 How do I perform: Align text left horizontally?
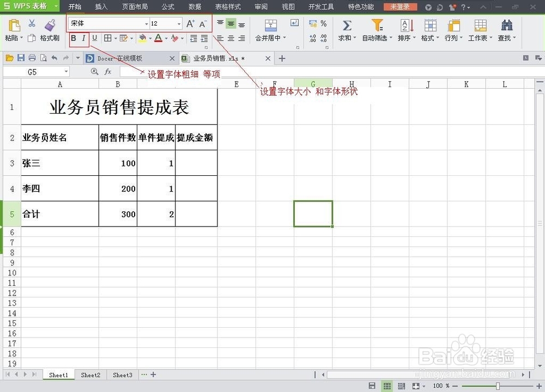click(220, 38)
